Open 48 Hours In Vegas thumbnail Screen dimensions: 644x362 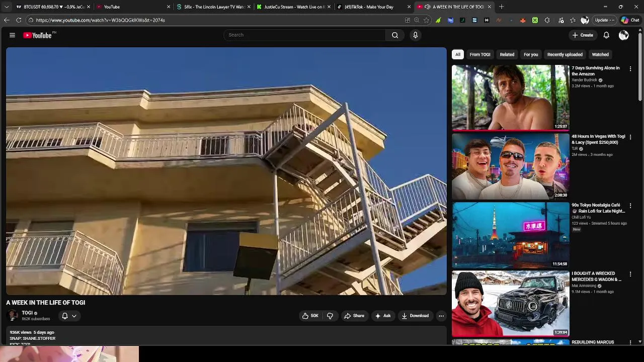pos(510,166)
